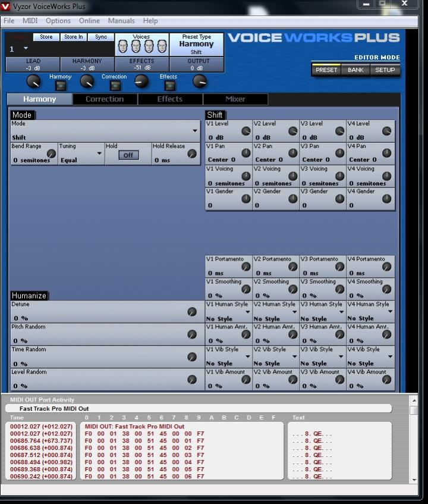
Task: Click the Detune knob
Action: [192, 312]
